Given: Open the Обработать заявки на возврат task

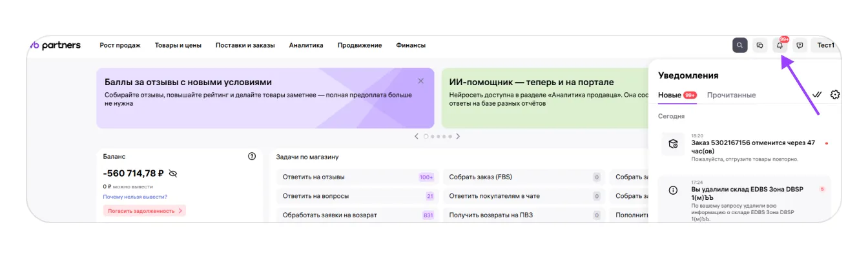Looking at the screenshot, I should [x=357, y=215].
